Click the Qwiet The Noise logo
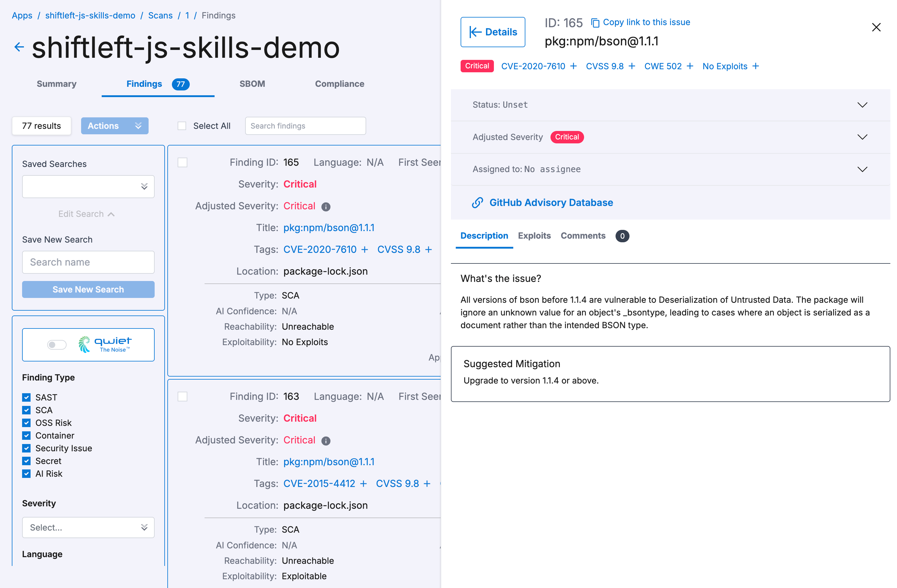 104,344
